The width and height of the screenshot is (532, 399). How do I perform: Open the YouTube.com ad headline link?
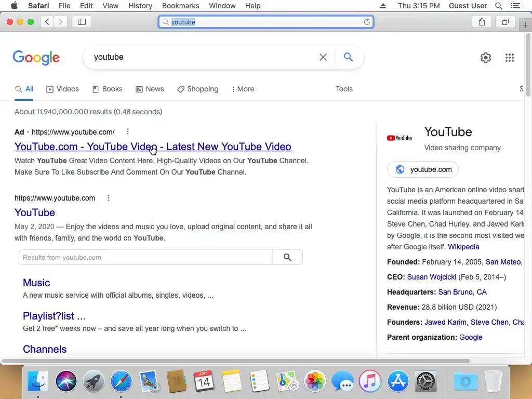point(153,147)
